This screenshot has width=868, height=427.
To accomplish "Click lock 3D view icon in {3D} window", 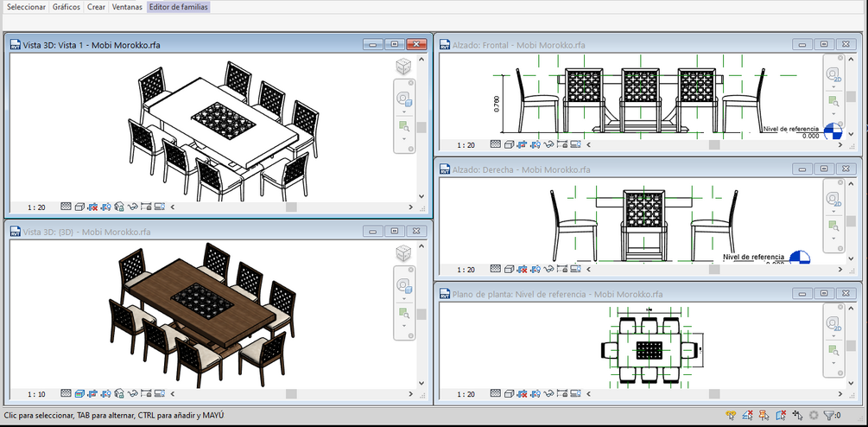I will [119, 394].
